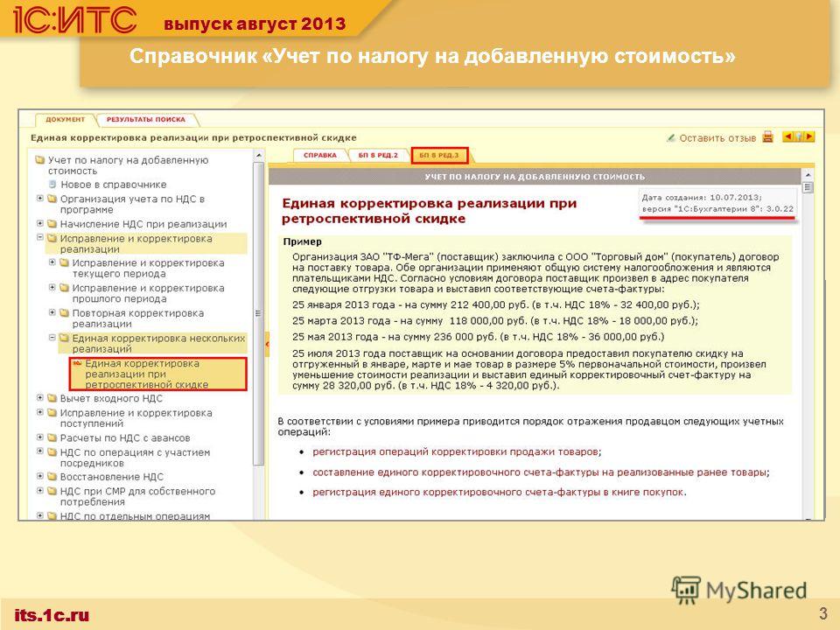Click folder icon of Исправление прошлого периода
Screen dimensions: 840x630
(64, 288)
